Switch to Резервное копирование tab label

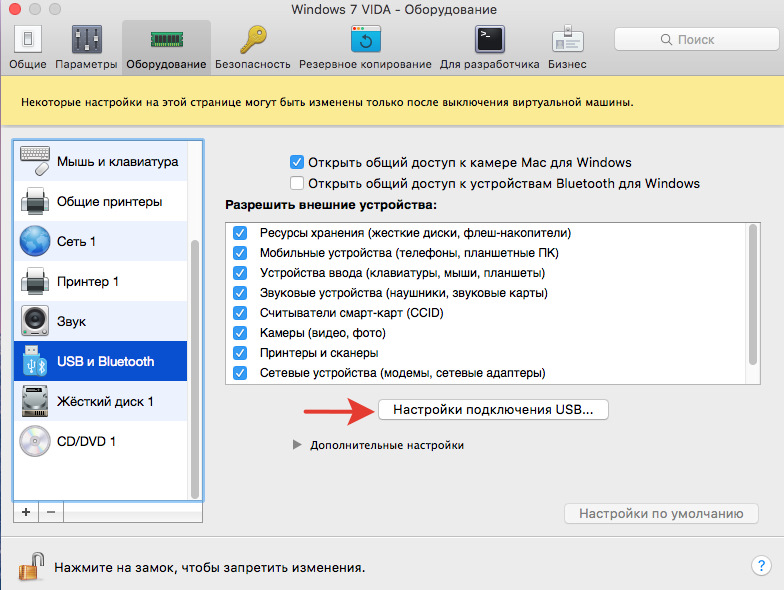click(365, 64)
